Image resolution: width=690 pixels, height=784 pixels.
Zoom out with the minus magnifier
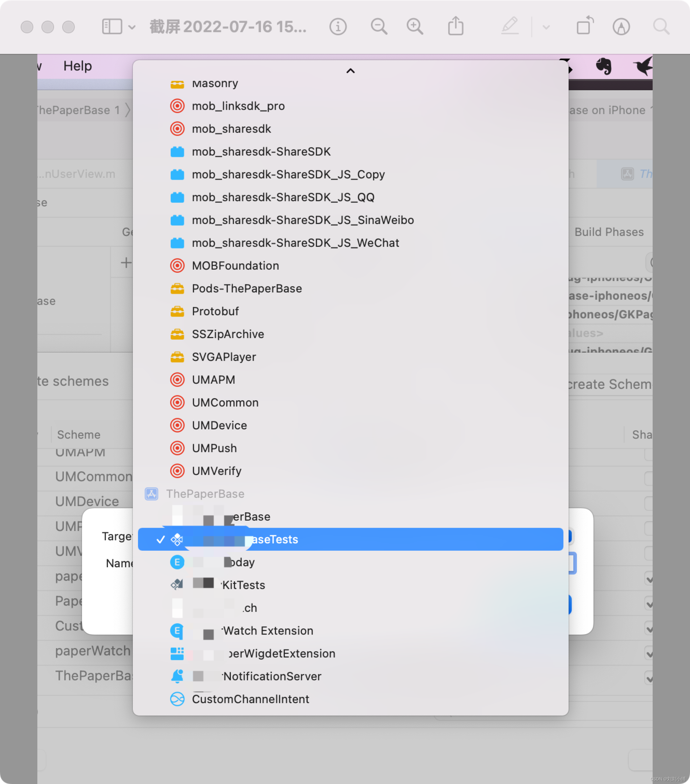(379, 27)
